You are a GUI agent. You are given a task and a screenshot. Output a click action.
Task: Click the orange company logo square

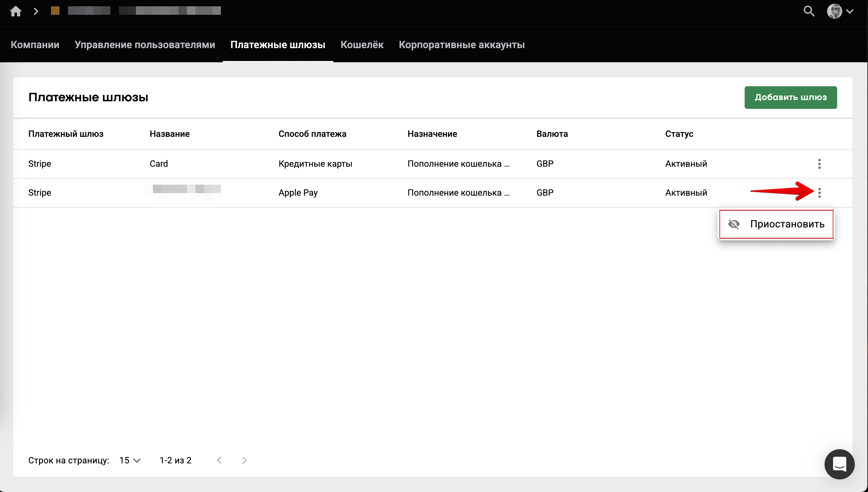tap(55, 11)
